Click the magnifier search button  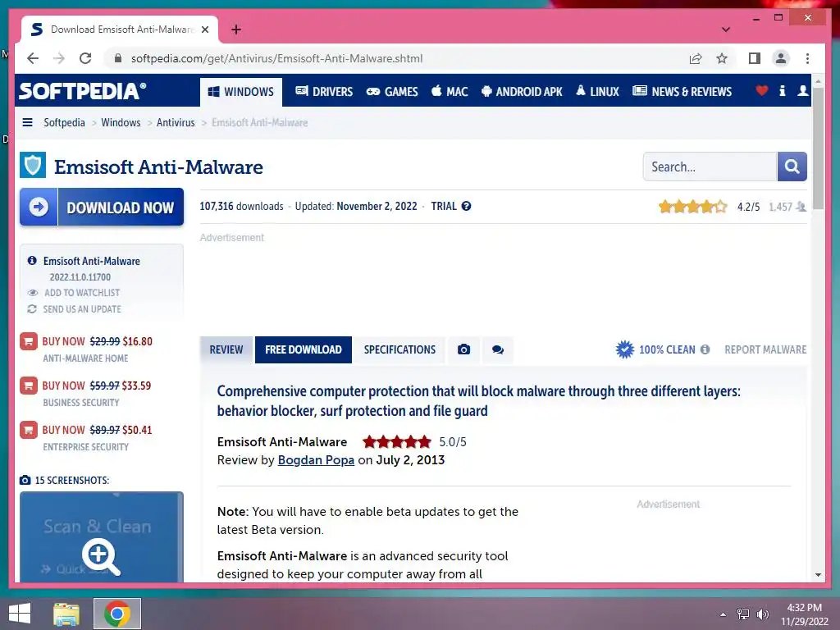pyautogui.click(x=792, y=167)
